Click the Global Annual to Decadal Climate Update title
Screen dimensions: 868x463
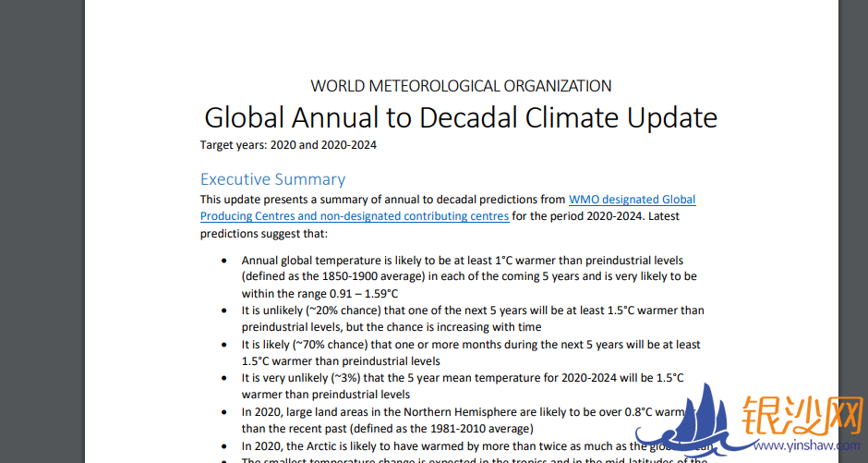(460, 117)
